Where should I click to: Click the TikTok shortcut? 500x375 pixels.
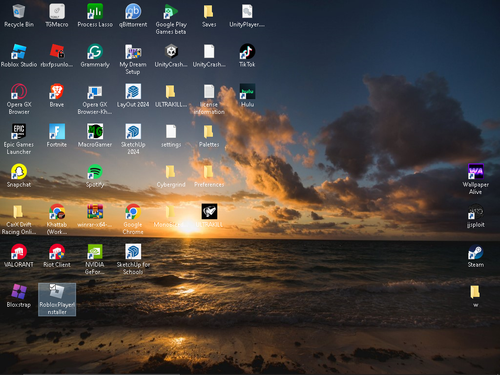[x=247, y=52]
